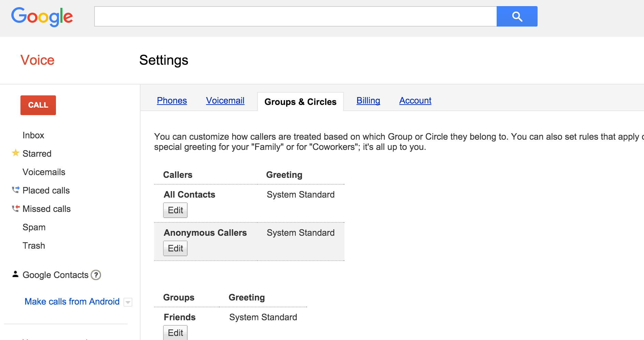This screenshot has height=340, width=644.
Task: Edit the Anonymous Callers settings
Action: point(175,248)
